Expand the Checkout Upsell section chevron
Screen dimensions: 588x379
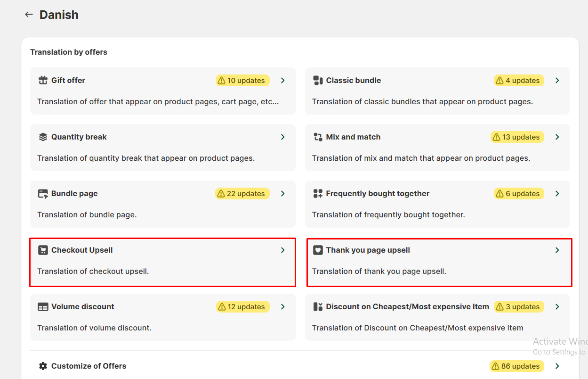283,250
